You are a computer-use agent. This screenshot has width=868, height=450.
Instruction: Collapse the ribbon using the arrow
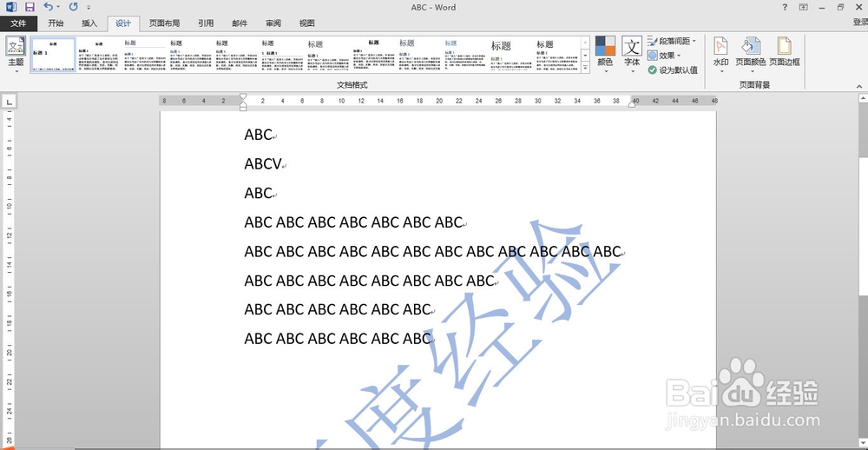tap(859, 86)
